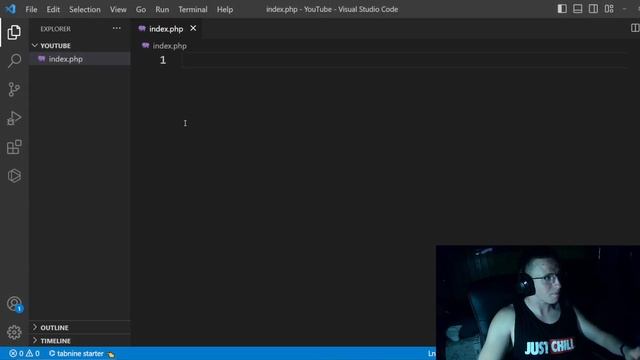This screenshot has width=640, height=360.
Task: Click line number 1 in gutter
Action: click(x=163, y=60)
